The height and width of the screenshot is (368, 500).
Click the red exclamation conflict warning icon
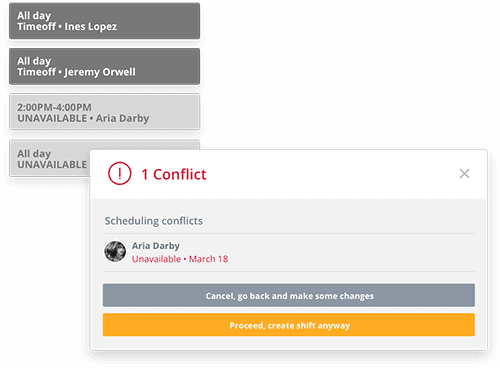click(x=120, y=173)
